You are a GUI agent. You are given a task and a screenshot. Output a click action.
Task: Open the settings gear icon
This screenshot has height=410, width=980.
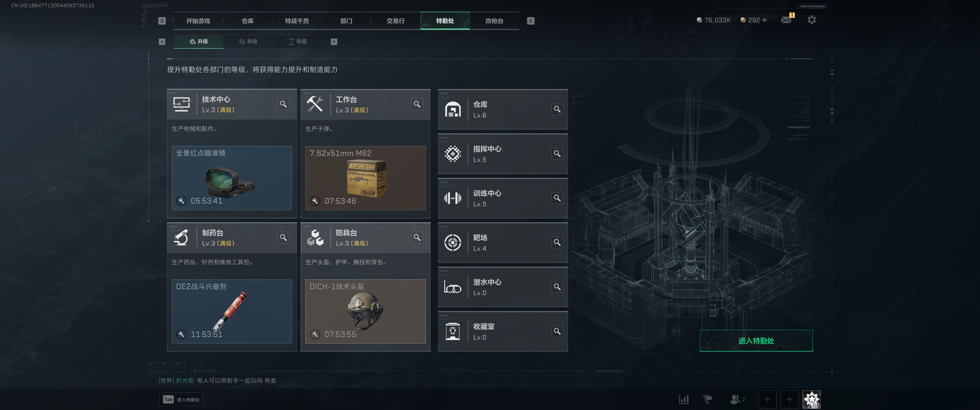pyautogui.click(x=811, y=20)
